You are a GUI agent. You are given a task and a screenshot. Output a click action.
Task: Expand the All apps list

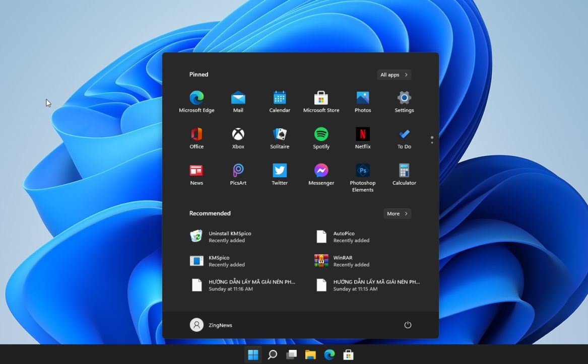(x=394, y=75)
